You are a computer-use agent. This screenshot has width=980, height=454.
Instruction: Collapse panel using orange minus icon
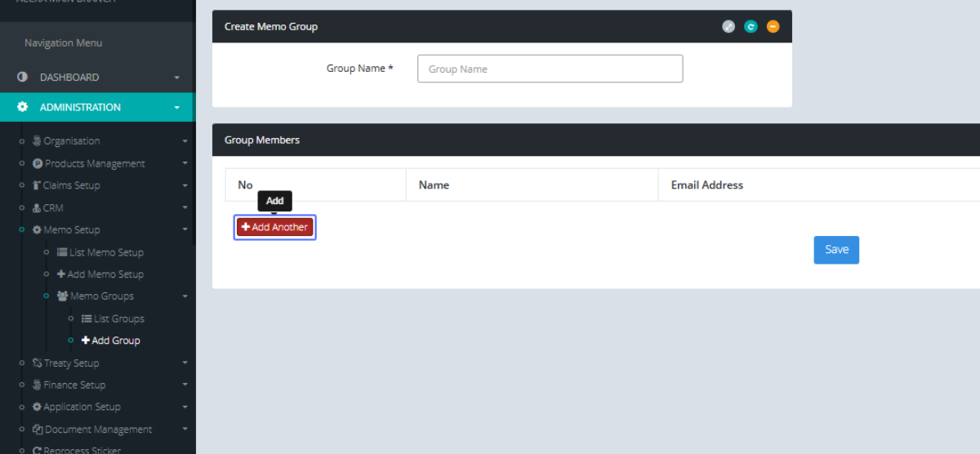coord(773,27)
